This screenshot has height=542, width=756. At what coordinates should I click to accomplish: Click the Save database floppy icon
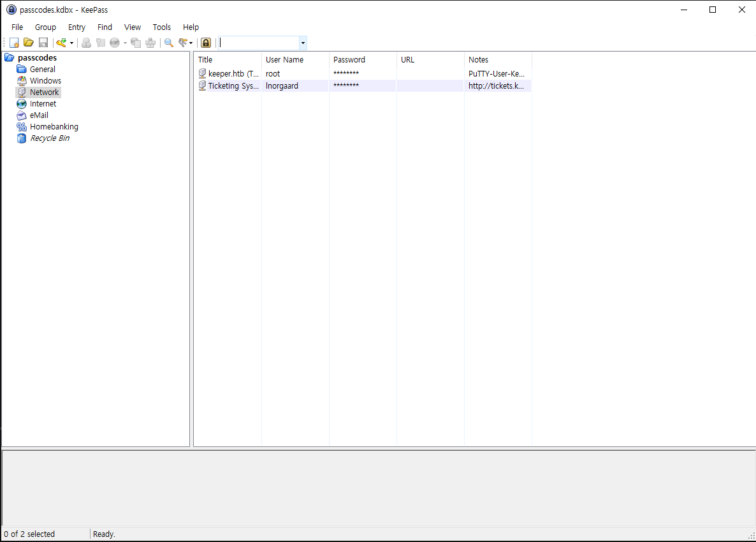tap(43, 43)
